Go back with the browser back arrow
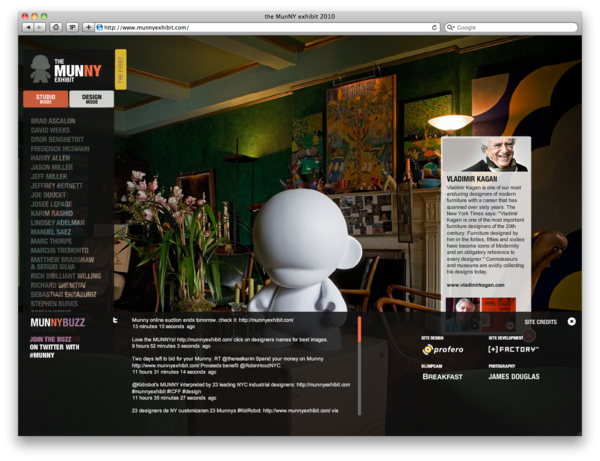The image size is (600, 461). [x=28, y=27]
